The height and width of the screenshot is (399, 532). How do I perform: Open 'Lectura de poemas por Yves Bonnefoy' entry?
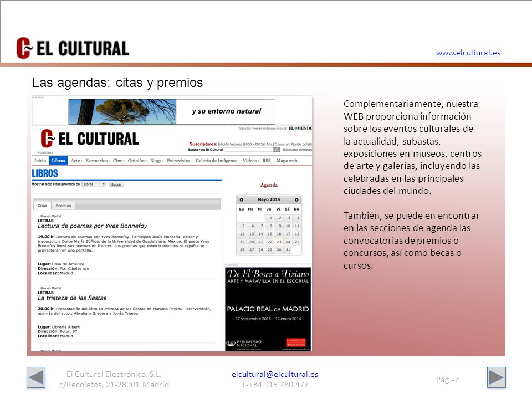point(93,226)
